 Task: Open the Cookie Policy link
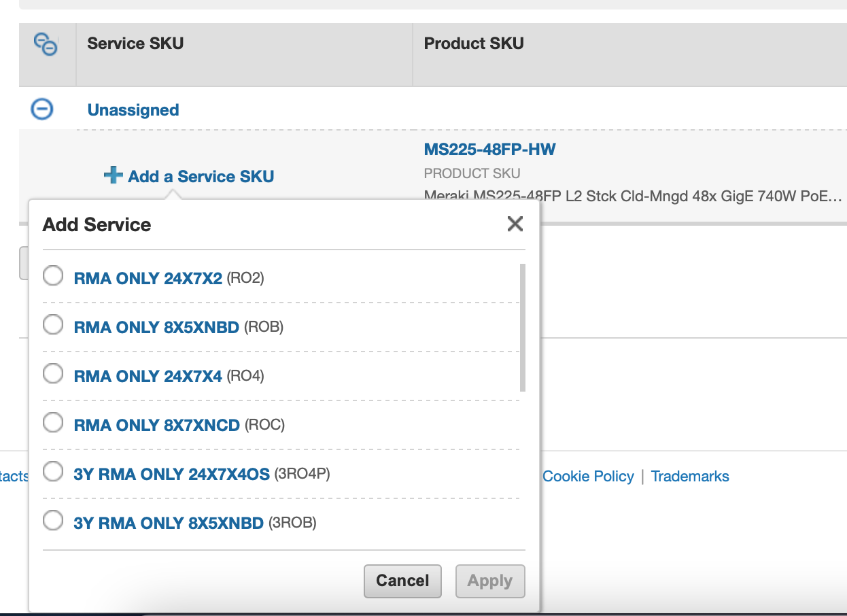click(587, 476)
